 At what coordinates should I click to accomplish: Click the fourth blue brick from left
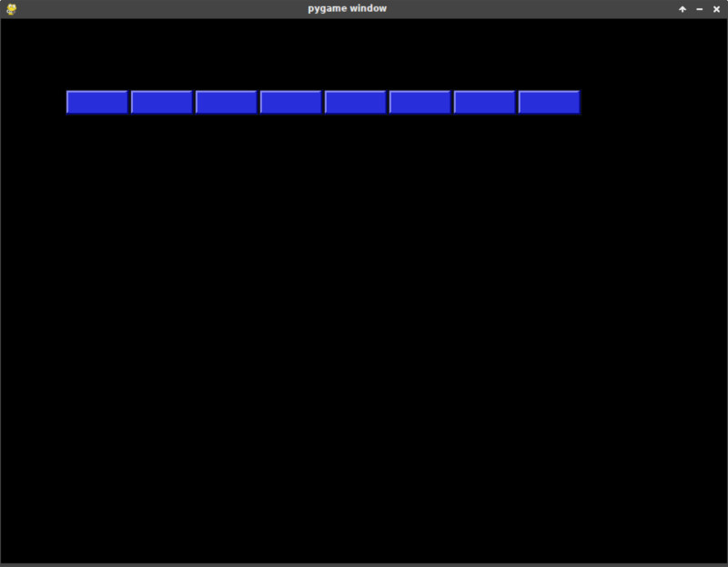(290, 102)
